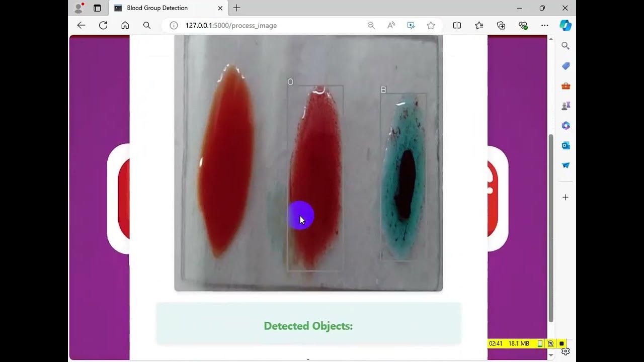Add a new sidebar app

(566, 197)
